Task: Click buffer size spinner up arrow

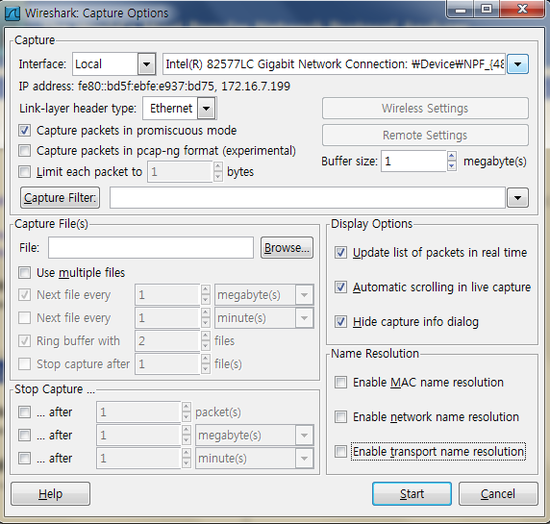Action: point(452,156)
